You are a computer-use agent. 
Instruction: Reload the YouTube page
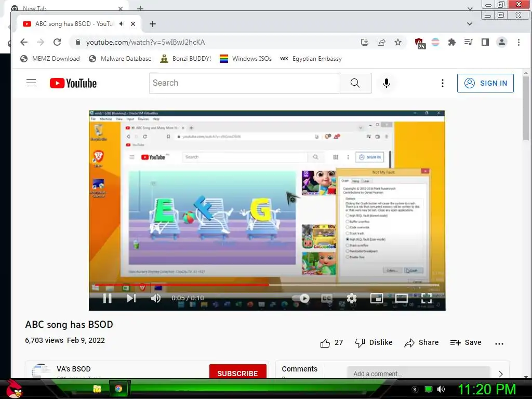[x=57, y=42]
